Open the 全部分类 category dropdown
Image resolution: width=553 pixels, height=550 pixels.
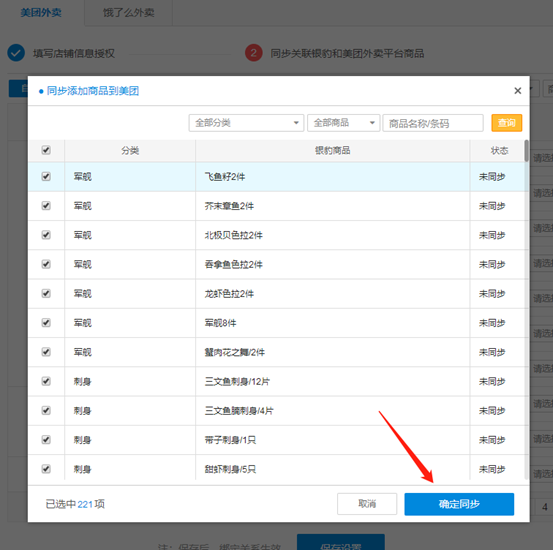click(x=246, y=123)
